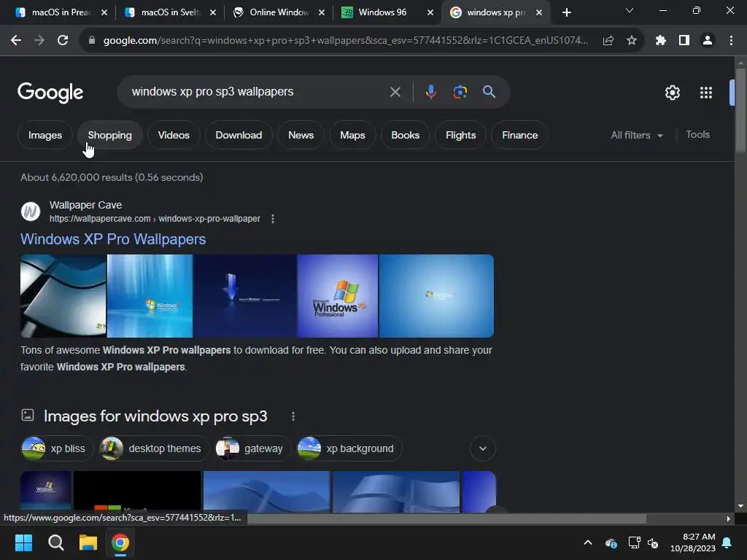Open Windows taskbar search
Viewport: 747px width, 560px height.
click(55, 542)
